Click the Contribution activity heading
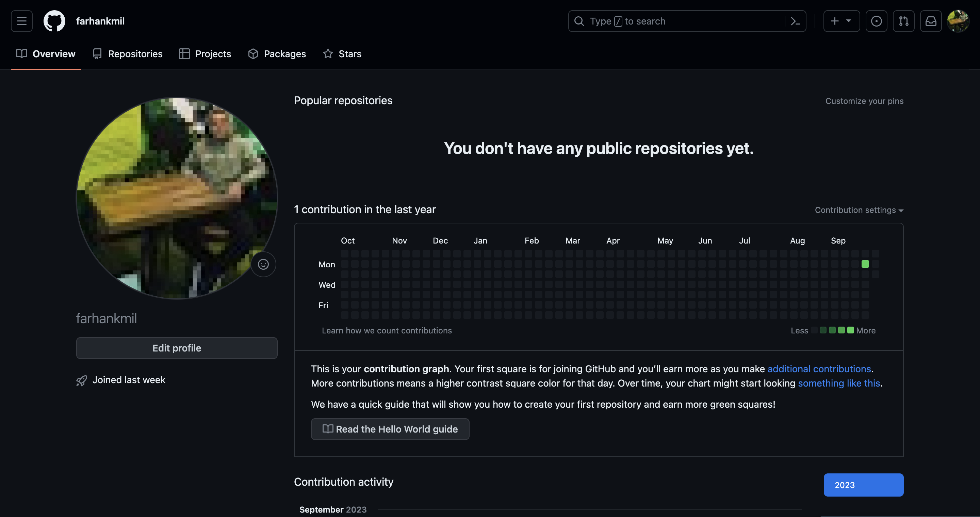 click(344, 482)
